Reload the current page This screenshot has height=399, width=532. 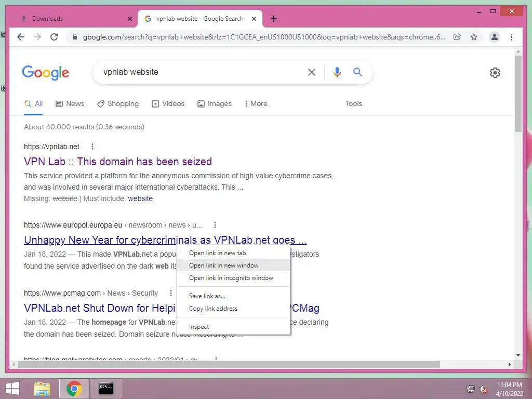tap(54, 37)
